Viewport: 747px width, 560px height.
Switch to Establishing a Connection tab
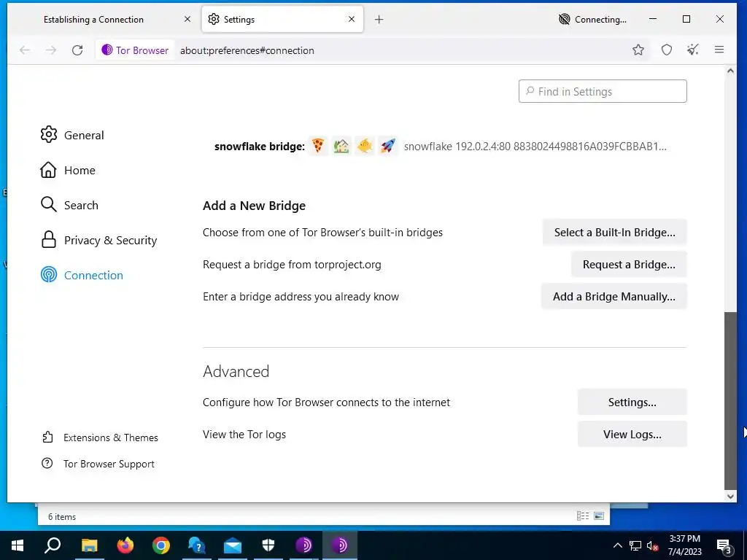104,19
